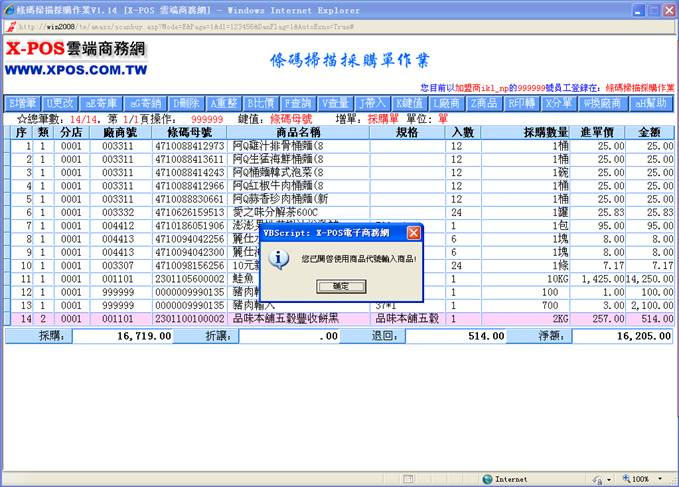Confirm the dialog with 確定 button
The height and width of the screenshot is (487, 679).
point(340,286)
